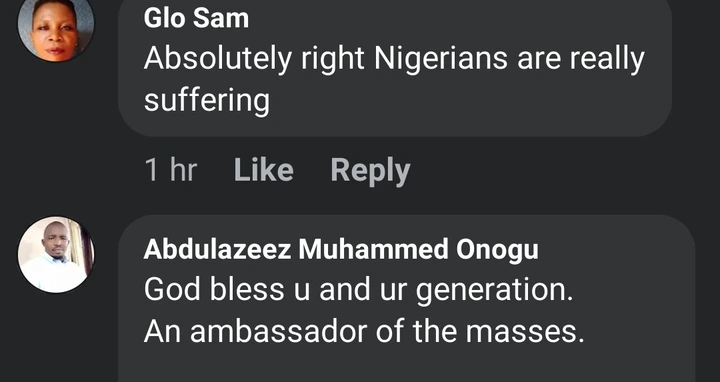Click the word "generation." in Onogu's comment
Image resolution: width=720 pixels, height=382 pixels.
(495, 292)
